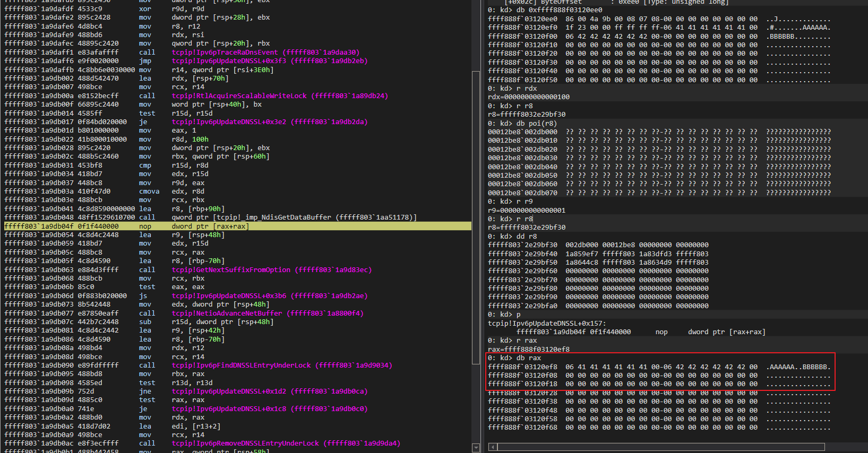Click the je target tcpip!Ipv6pUpdateDNSSL+0x3e2
This screenshot has width=868, height=453.
270,122
